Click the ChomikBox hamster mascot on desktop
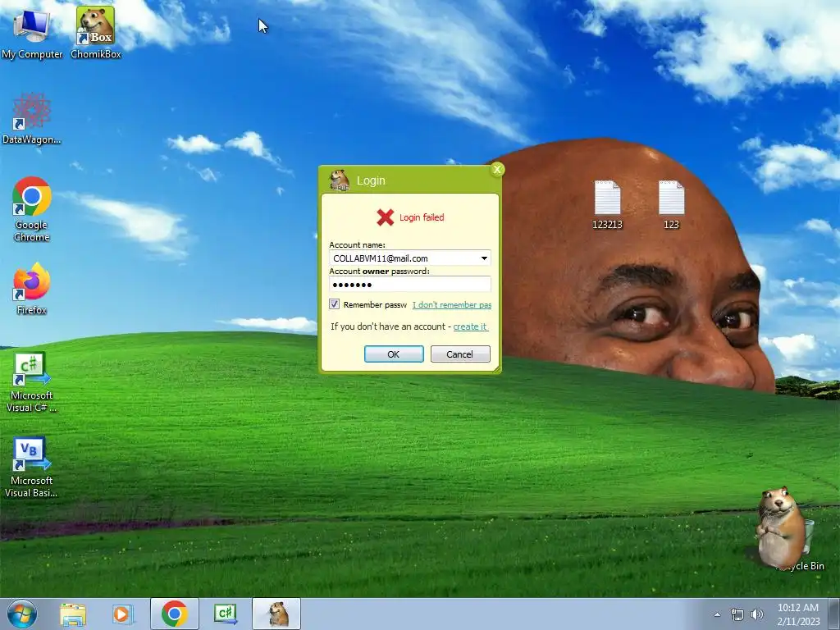Screen dimensions: 840x630 click(x=780, y=527)
